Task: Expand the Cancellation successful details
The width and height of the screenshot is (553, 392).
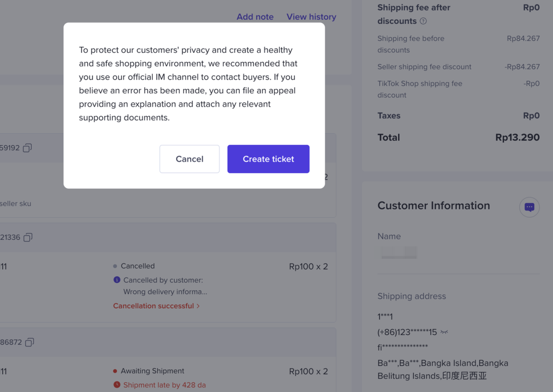Action: [156, 306]
